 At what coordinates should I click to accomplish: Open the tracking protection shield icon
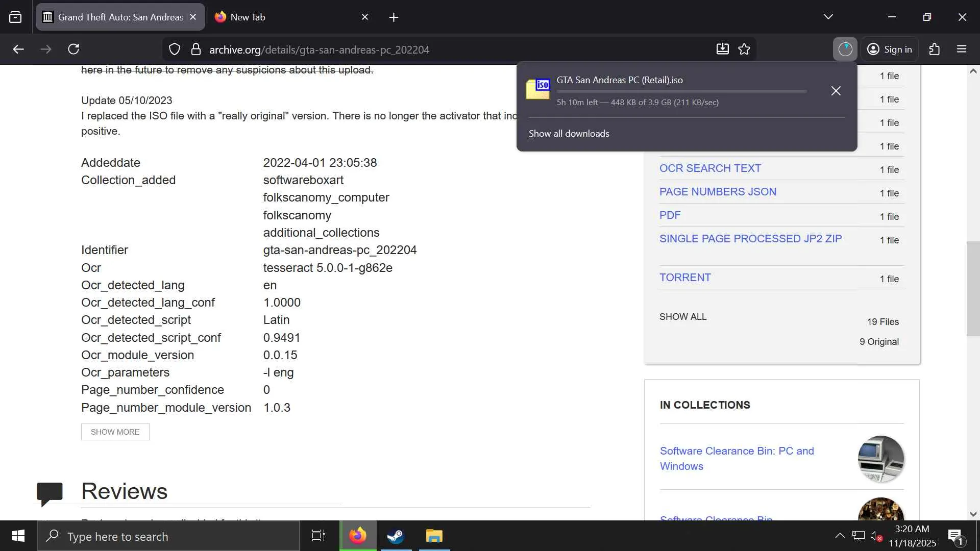(175, 49)
